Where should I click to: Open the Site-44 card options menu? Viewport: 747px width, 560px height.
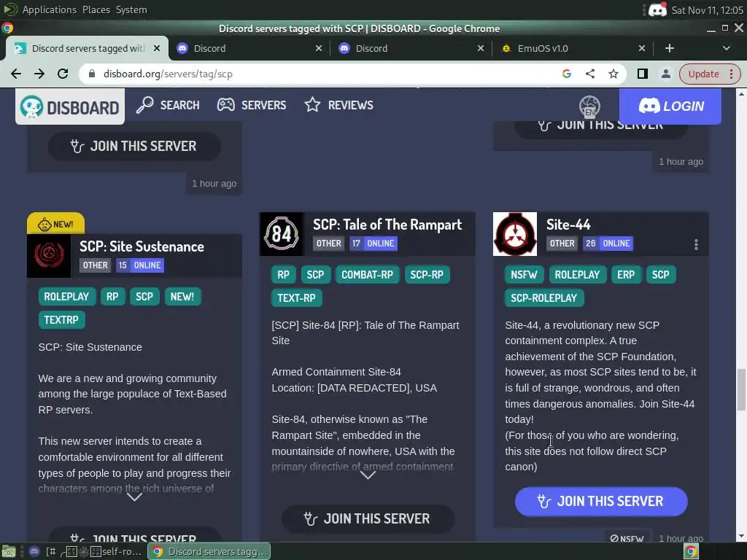[696, 245]
